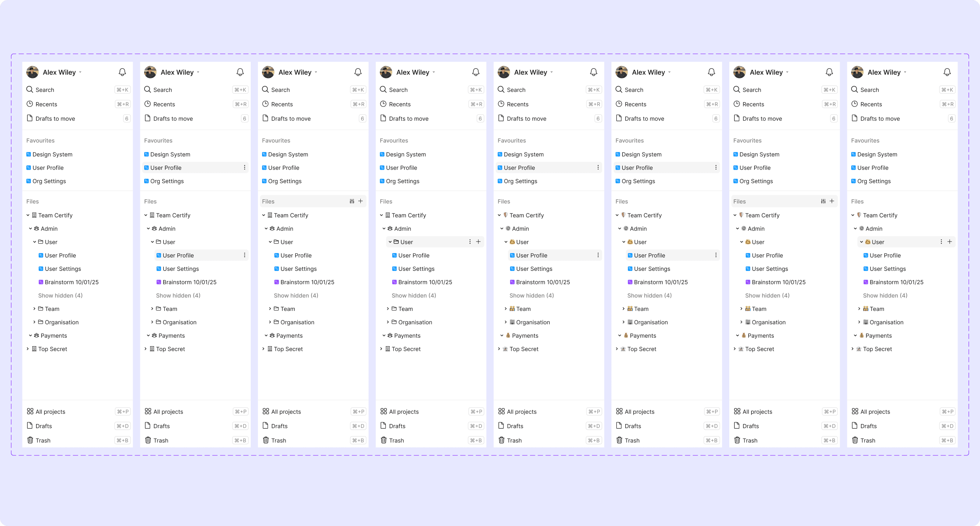Open the Alex Wiley account dropdown in second sidebar
980x526 pixels.
pyautogui.click(x=198, y=72)
